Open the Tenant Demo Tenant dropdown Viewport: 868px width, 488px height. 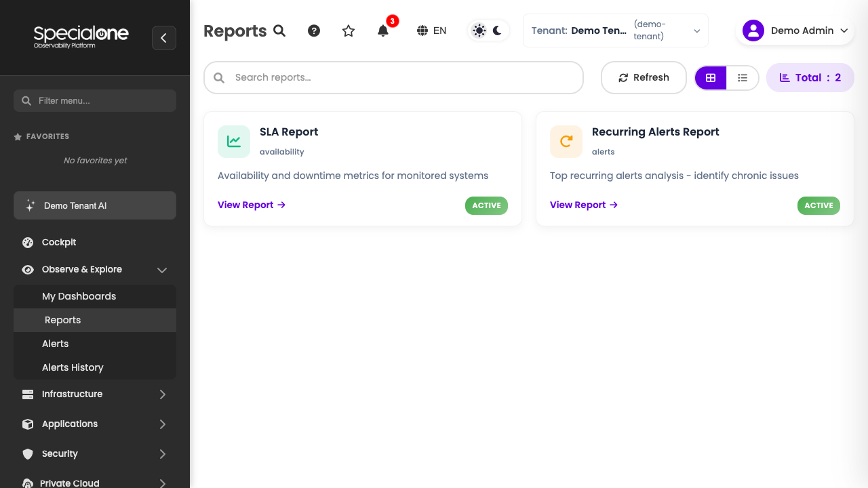tap(616, 30)
